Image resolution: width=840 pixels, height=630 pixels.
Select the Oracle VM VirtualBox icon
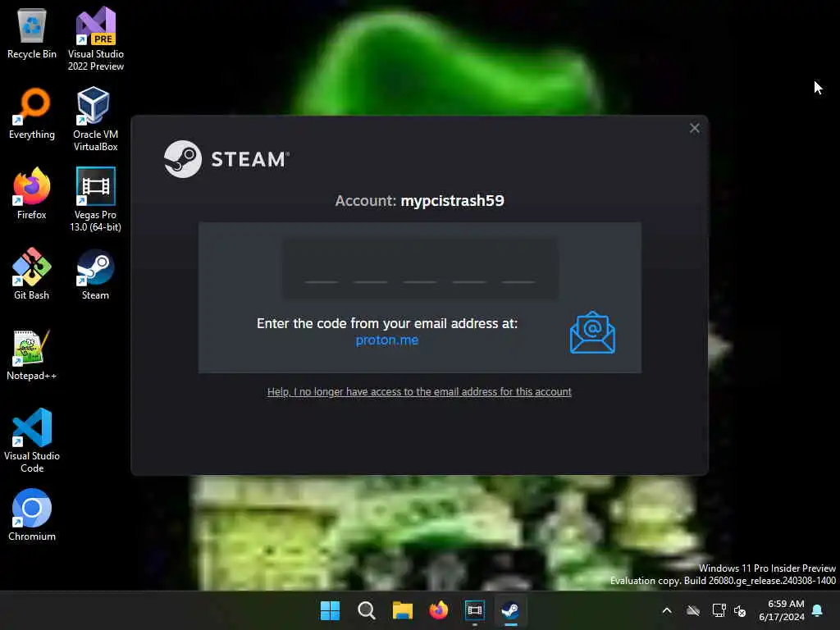coord(95,119)
